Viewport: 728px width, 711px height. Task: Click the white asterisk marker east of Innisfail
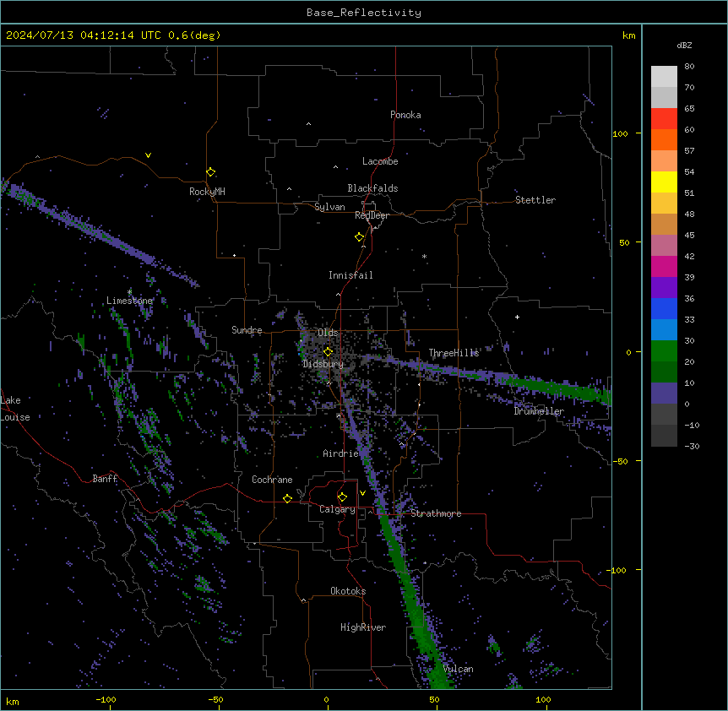424,256
